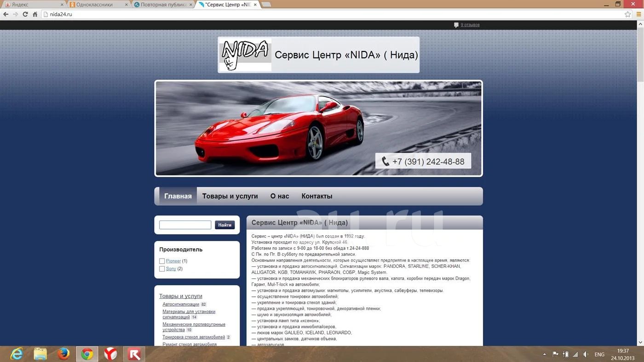This screenshot has width=644, height=362.
Task: Open the Автосигнализации category
Action: [x=181, y=304]
